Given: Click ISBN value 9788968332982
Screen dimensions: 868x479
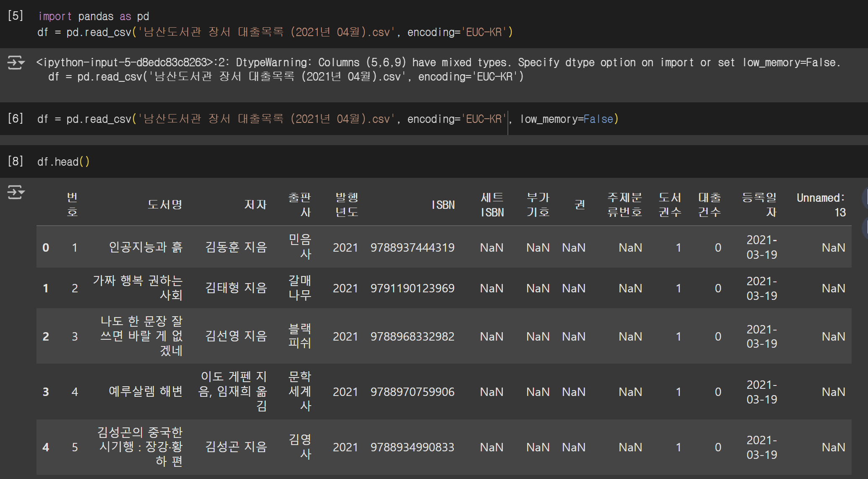Looking at the screenshot, I should [x=413, y=336].
